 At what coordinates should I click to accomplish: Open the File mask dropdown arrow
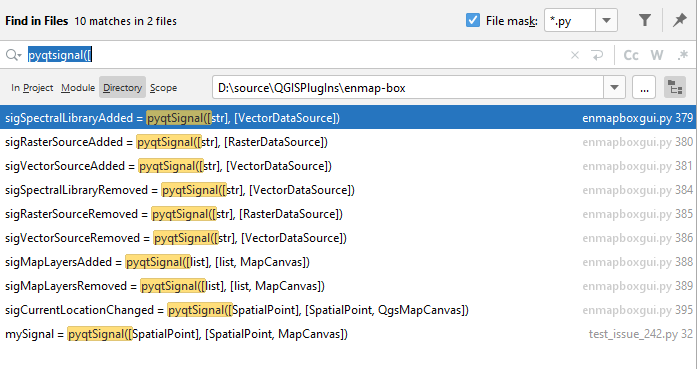pos(606,20)
